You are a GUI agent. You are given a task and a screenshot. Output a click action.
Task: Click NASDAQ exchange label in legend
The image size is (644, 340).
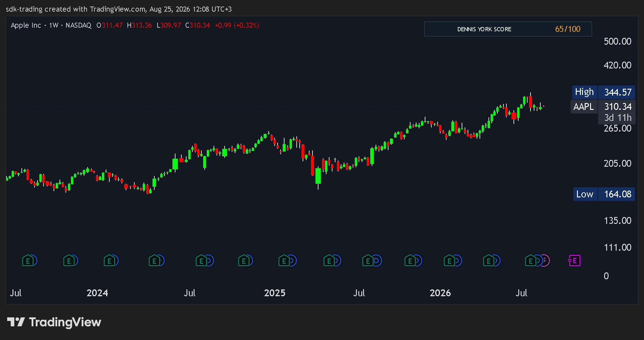pos(78,25)
